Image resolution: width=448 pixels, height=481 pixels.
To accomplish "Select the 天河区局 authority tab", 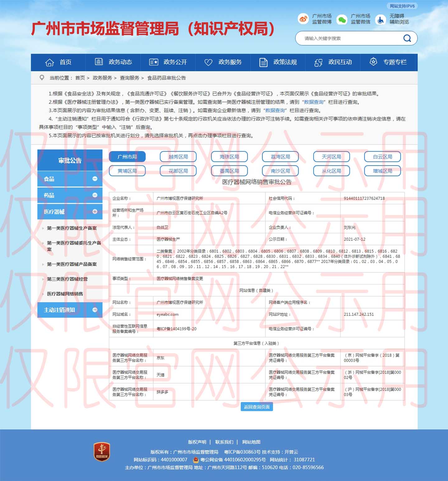I will 331,157.
